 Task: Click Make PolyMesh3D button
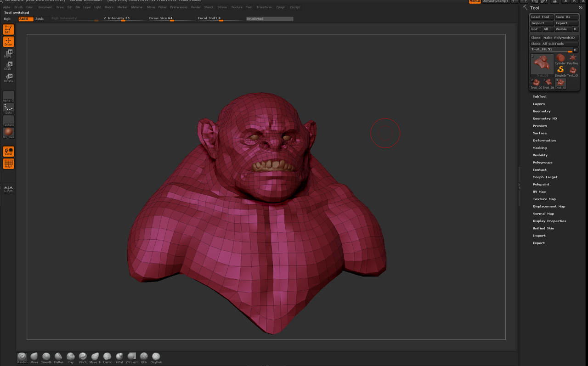pos(560,38)
